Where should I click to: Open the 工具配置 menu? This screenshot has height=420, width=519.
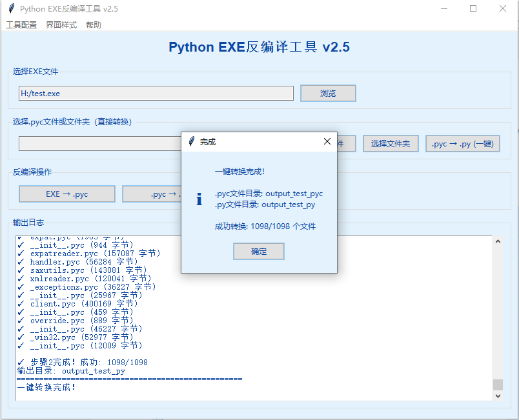(x=21, y=25)
